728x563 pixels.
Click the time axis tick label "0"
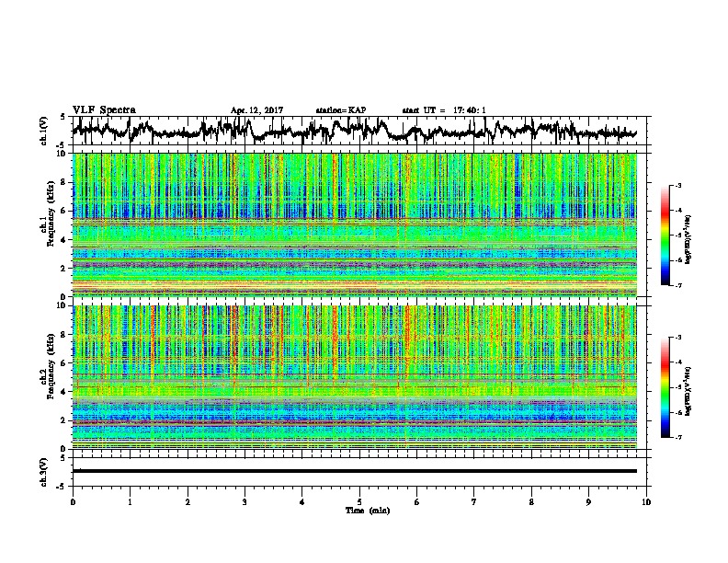click(x=73, y=502)
